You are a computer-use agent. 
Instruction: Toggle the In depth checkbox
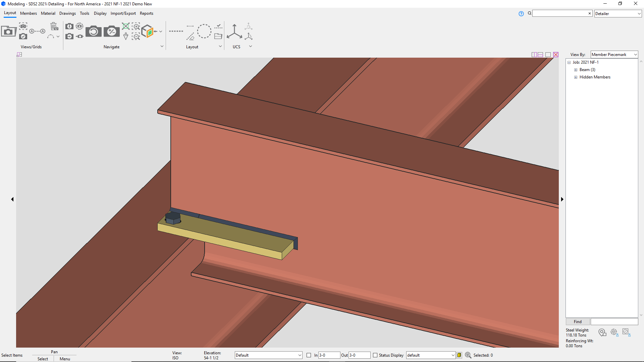point(309,355)
